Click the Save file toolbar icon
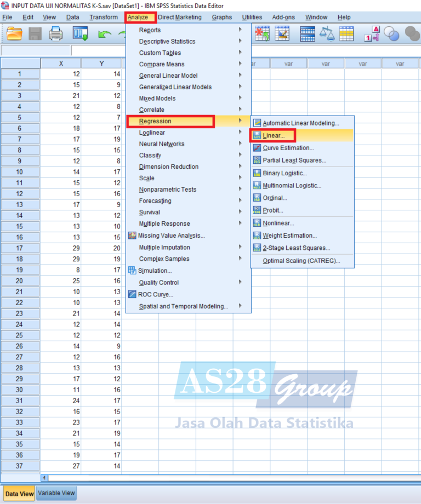Image resolution: width=421 pixels, height=504 pixels. (x=35, y=34)
